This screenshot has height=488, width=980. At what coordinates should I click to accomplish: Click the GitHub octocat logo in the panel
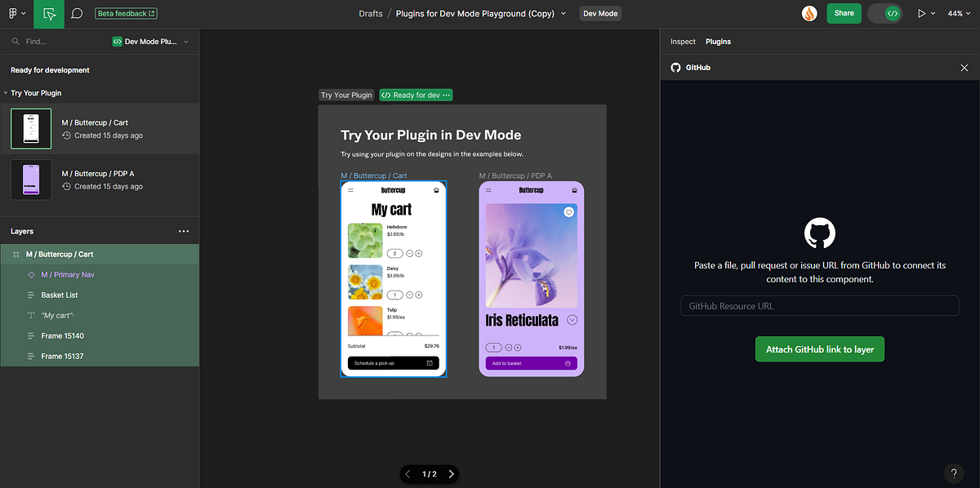(819, 233)
